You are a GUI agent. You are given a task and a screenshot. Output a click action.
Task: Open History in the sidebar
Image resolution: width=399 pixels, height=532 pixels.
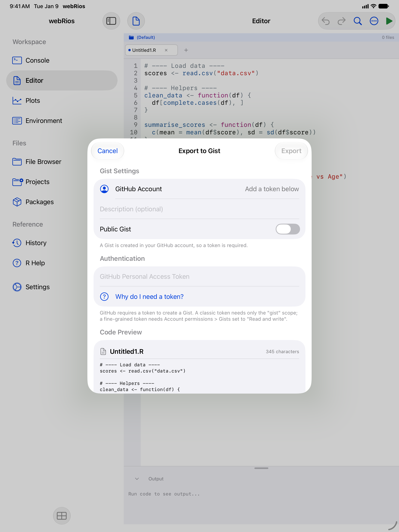[62, 243]
